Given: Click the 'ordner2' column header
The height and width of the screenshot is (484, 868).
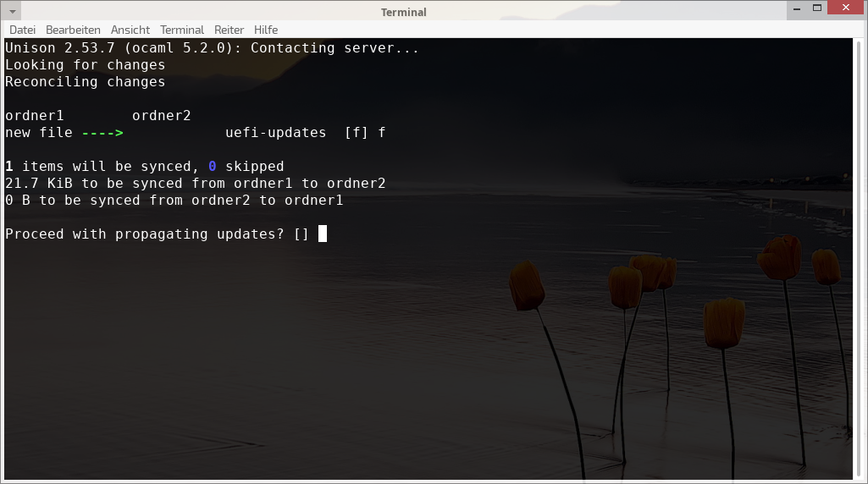Looking at the screenshot, I should tap(162, 116).
